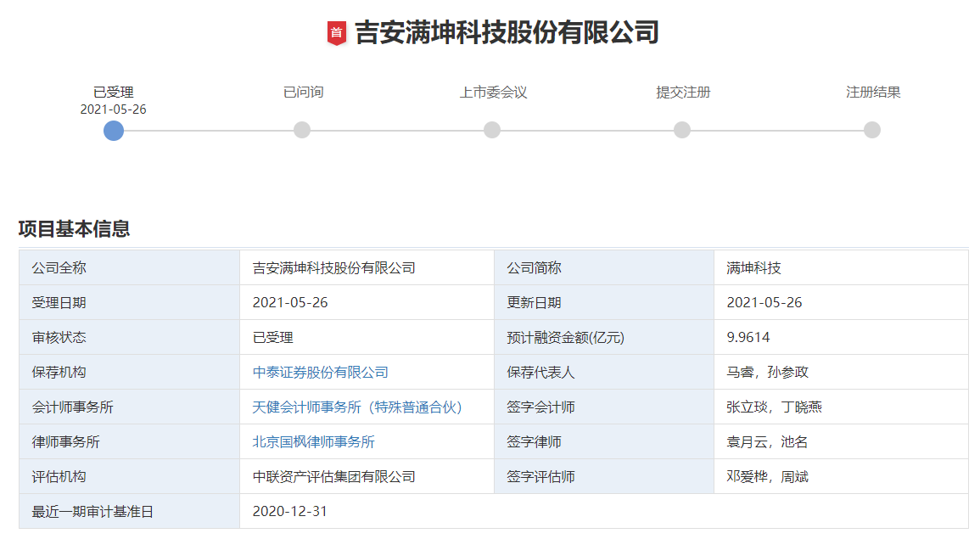Viewport: 980px width, 539px height.
Task: Open the 天健会计师事务所 (特殊普通合伙) link
Action: coord(357,407)
